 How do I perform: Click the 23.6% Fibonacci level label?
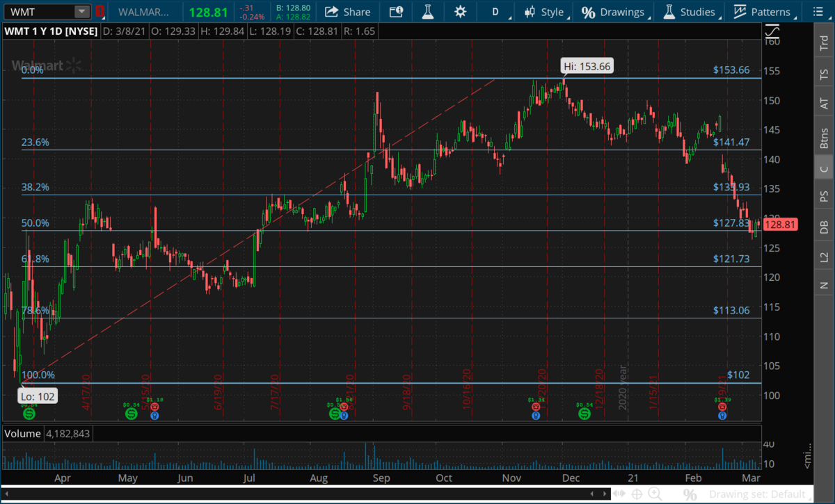(35, 143)
